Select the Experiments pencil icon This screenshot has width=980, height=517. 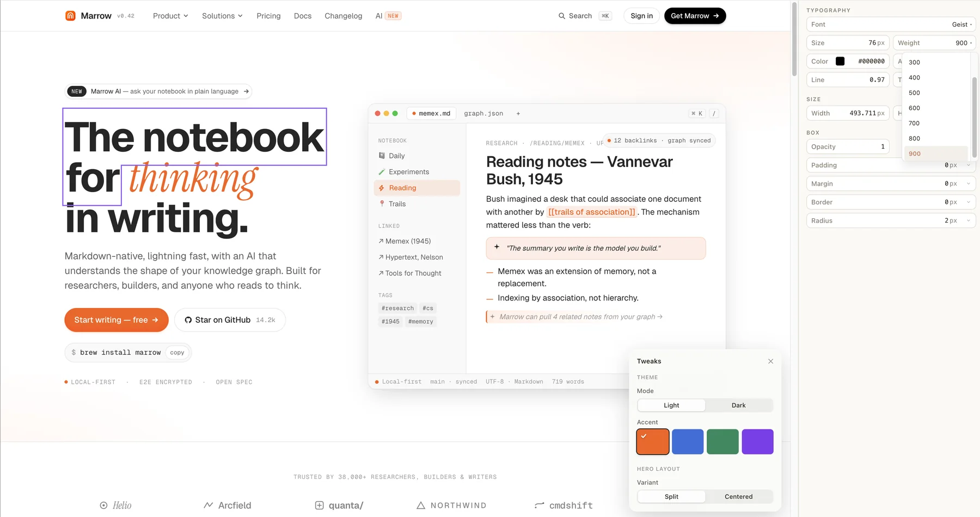[x=382, y=172]
